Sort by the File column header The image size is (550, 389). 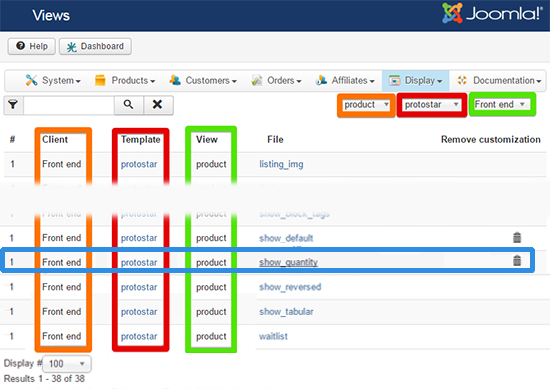[275, 140]
